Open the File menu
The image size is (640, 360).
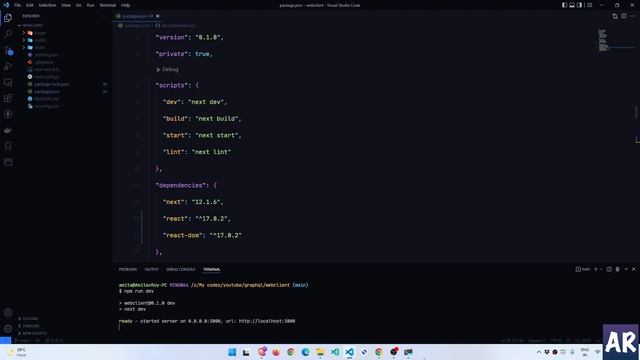(x=17, y=5)
